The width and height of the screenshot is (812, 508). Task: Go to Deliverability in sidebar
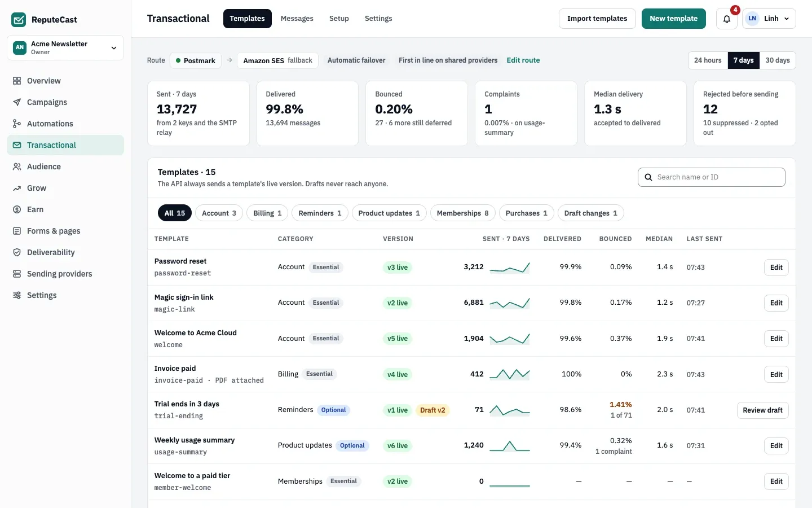click(65, 252)
